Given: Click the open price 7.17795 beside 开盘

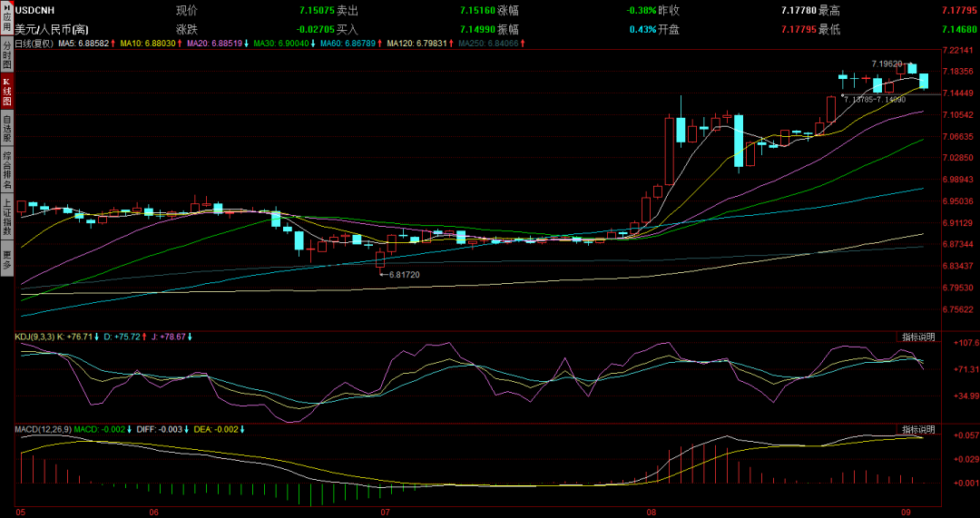Looking at the screenshot, I should pos(799,29).
